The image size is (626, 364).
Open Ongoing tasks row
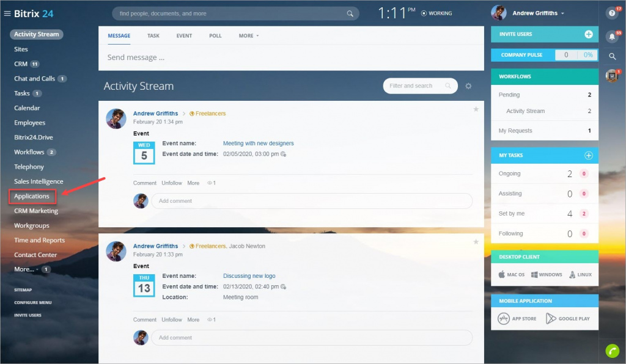click(545, 174)
